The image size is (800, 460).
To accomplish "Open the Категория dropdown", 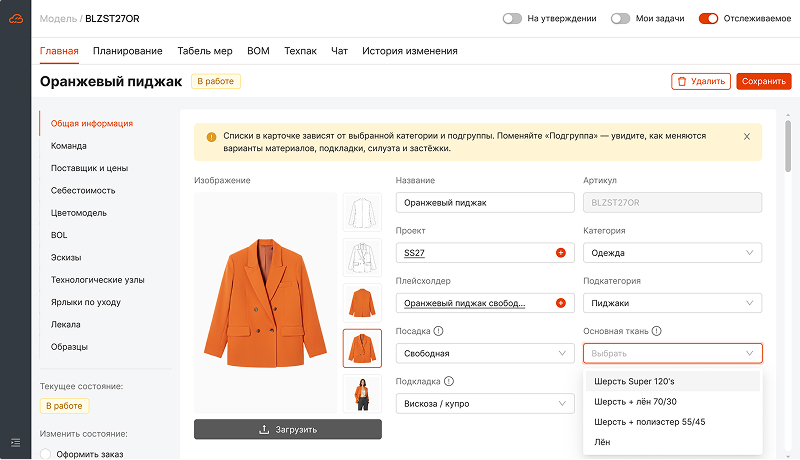I will (672, 253).
